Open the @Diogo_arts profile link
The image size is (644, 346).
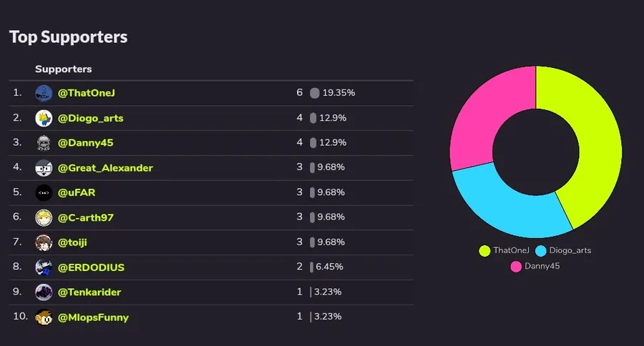pos(90,118)
